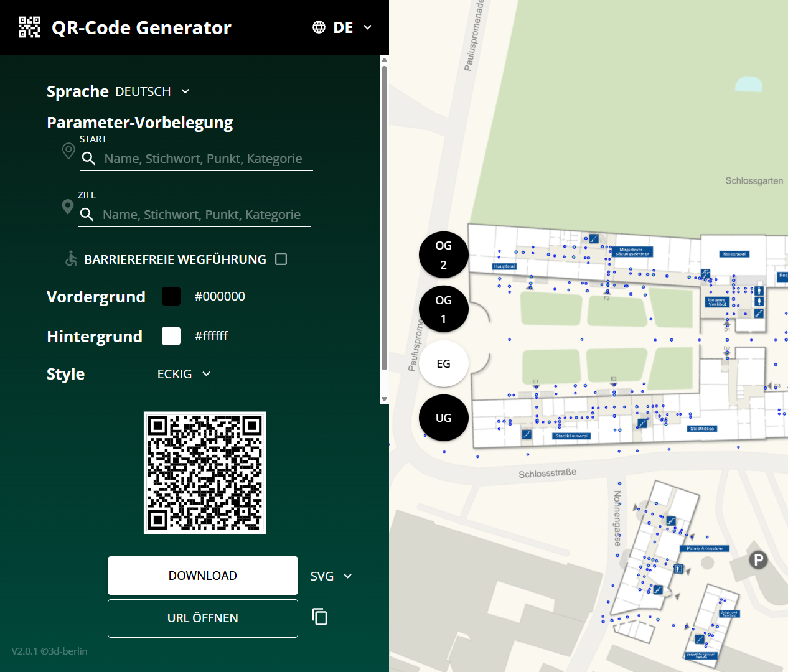788x672 pixels.
Task: Click the upper restroom icon near Unteres Vestibül
Action: coord(759,291)
